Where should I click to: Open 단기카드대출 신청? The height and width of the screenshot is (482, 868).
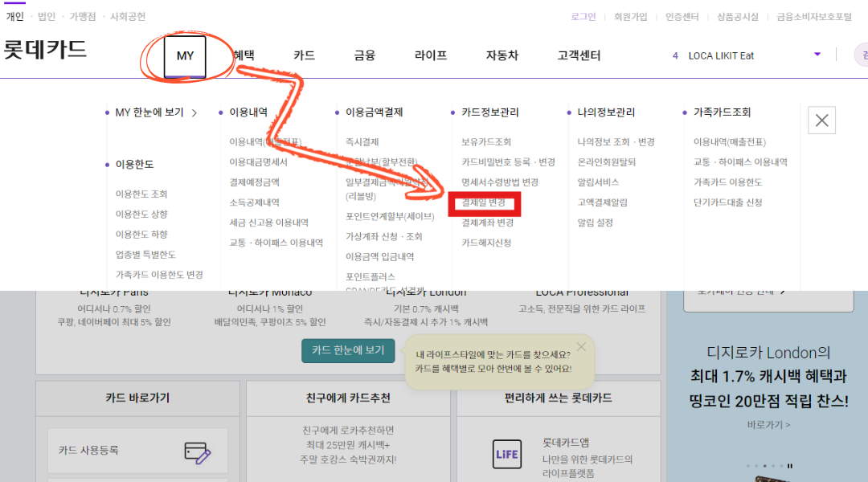point(728,202)
